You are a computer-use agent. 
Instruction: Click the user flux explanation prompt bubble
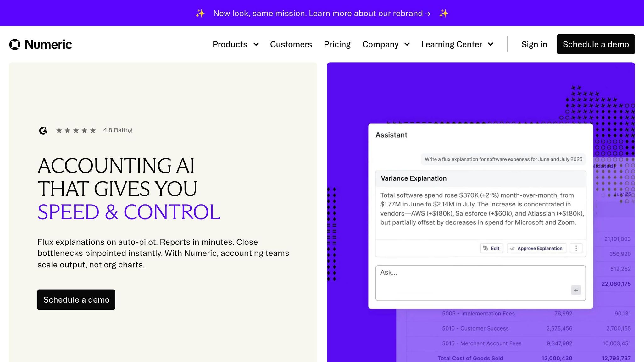point(503,159)
